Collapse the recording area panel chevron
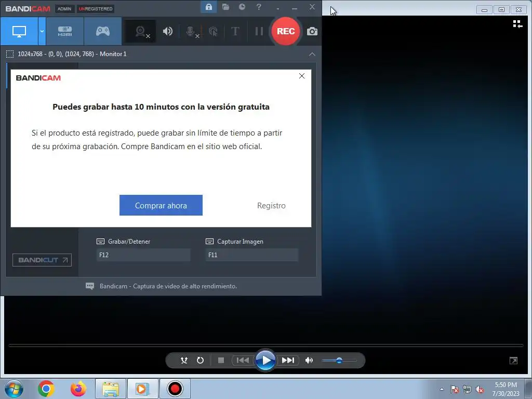The height and width of the screenshot is (399, 532). (x=312, y=54)
